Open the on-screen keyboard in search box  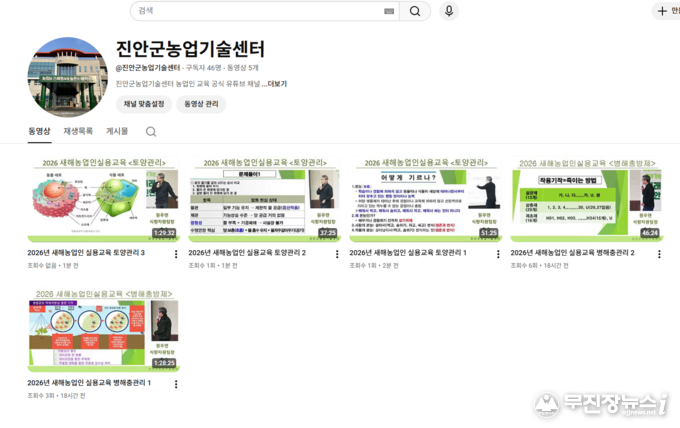(x=388, y=11)
